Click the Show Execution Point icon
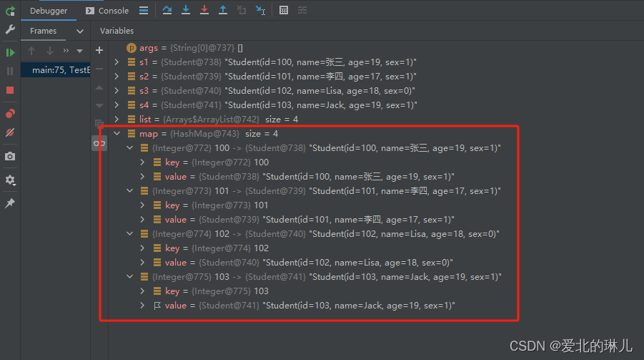The height and width of the screenshot is (360, 644). (144, 10)
